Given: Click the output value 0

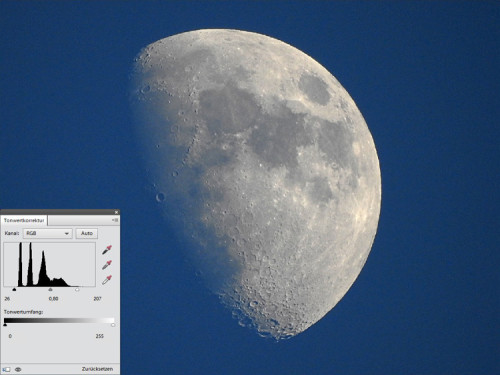Looking at the screenshot, I should click(10, 336).
